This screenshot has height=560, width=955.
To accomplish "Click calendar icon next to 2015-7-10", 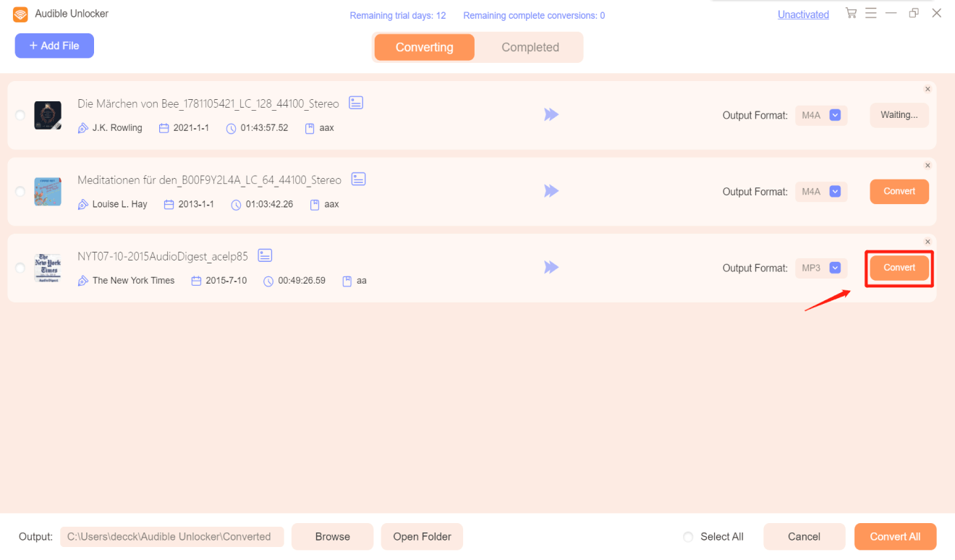I will (x=196, y=281).
